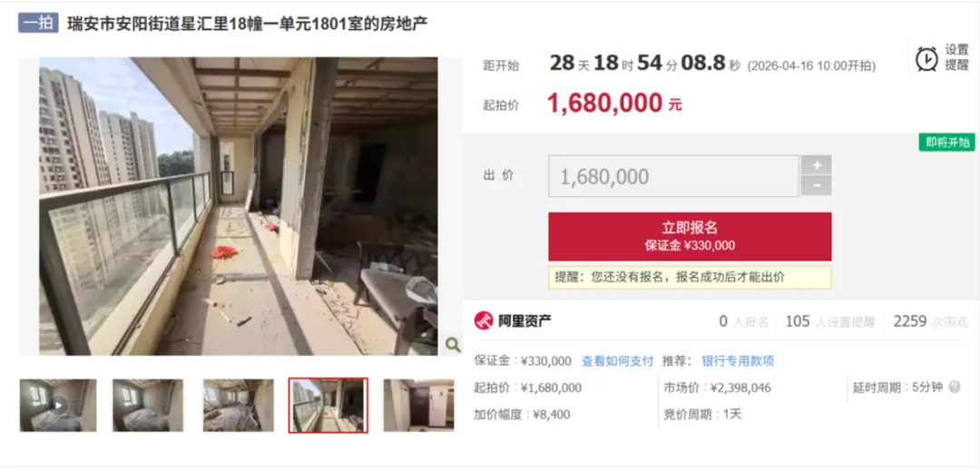Select the third unfinished room thumbnail
Image resolution: width=980 pixels, height=471 pixels.
tap(238, 405)
